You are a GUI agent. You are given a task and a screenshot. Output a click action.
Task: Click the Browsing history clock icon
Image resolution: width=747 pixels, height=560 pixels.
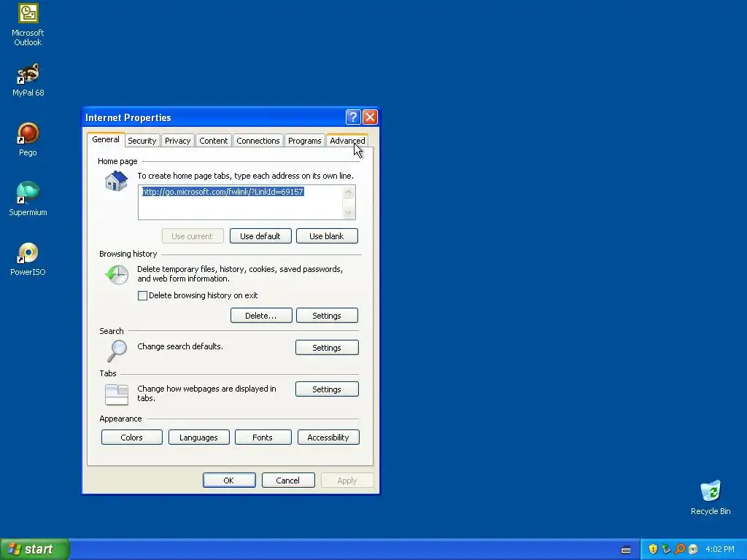(x=117, y=274)
